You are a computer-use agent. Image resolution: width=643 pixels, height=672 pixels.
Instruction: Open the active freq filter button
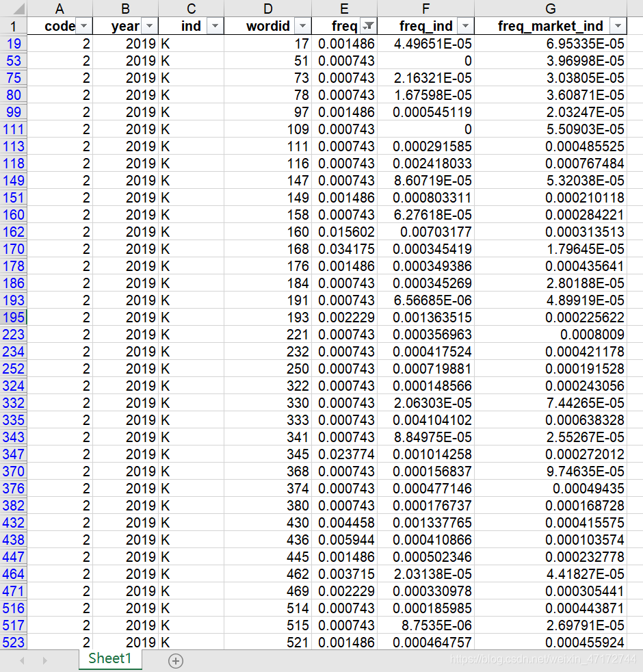click(x=368, y=26)
